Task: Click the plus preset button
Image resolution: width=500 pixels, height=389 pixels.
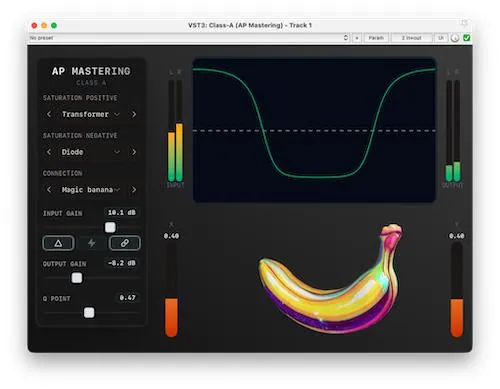Action: [357, 38]
